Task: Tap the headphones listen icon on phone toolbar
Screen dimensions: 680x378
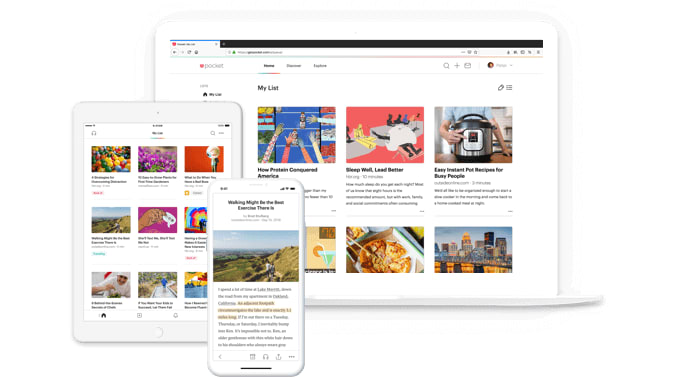Action: click(265, 357)
